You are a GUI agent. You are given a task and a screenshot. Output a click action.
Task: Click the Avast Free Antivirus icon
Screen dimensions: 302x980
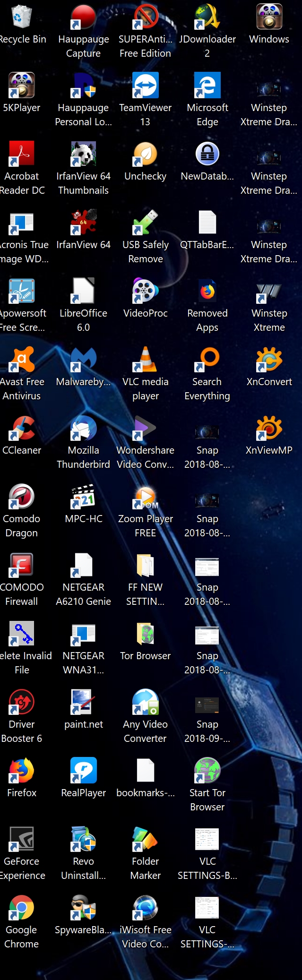click(22, 360)
